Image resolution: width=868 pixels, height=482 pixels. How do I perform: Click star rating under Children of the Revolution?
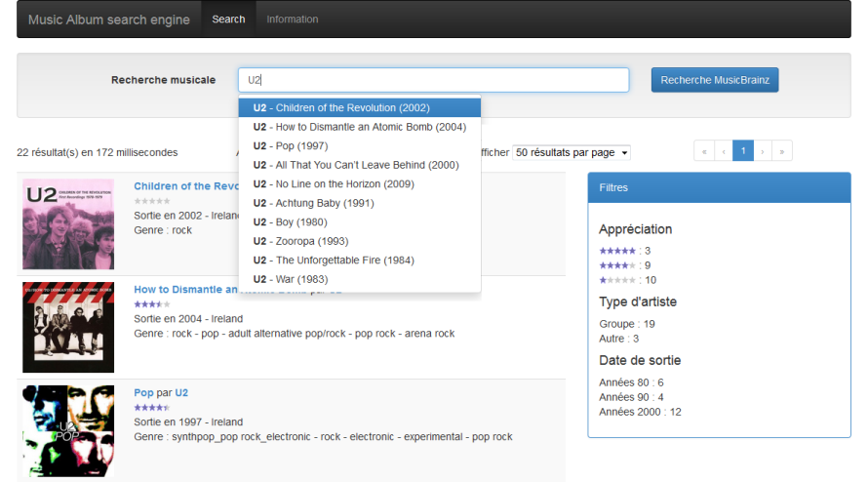[152, 201]
